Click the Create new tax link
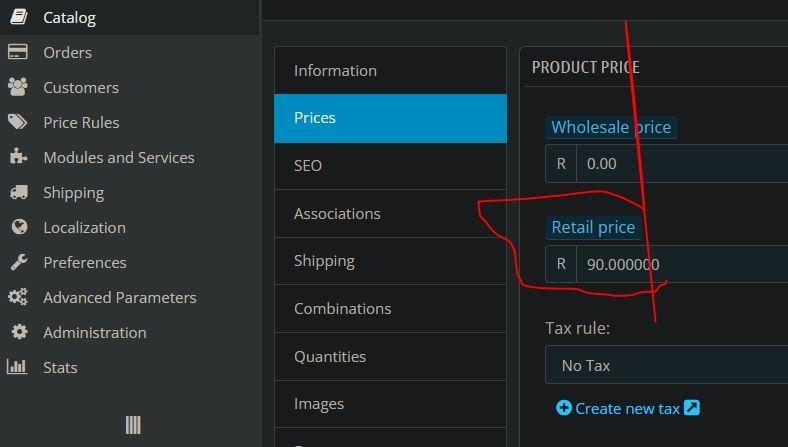This screenshot has height=447, width=788. pos(628,408)
